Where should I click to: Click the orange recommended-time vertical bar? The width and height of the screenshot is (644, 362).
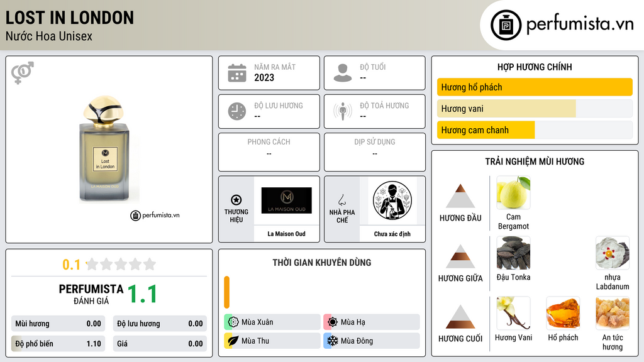click(x=226, y=292)
